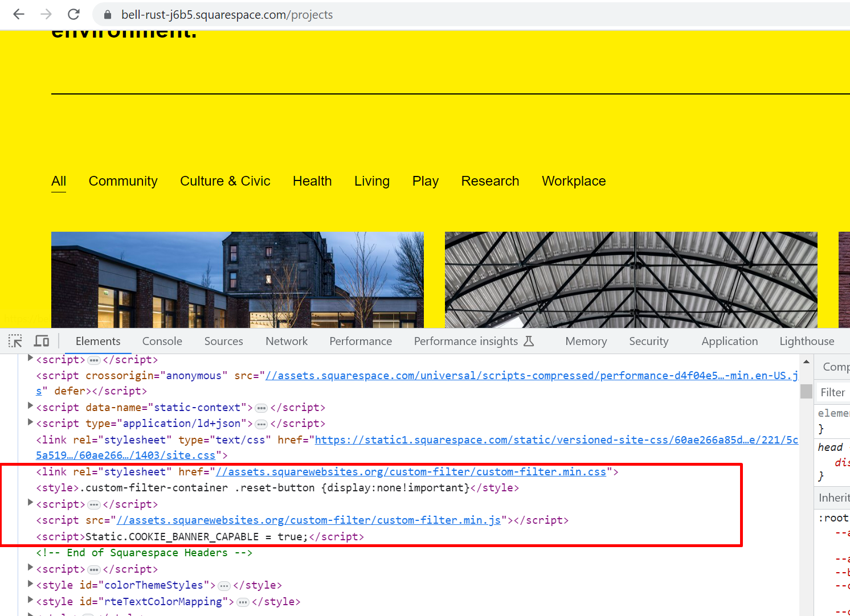Viewport: 850px width, 616px height.
Task: Expand the colorThemeStyles style node
Action: tap(30, 584)
